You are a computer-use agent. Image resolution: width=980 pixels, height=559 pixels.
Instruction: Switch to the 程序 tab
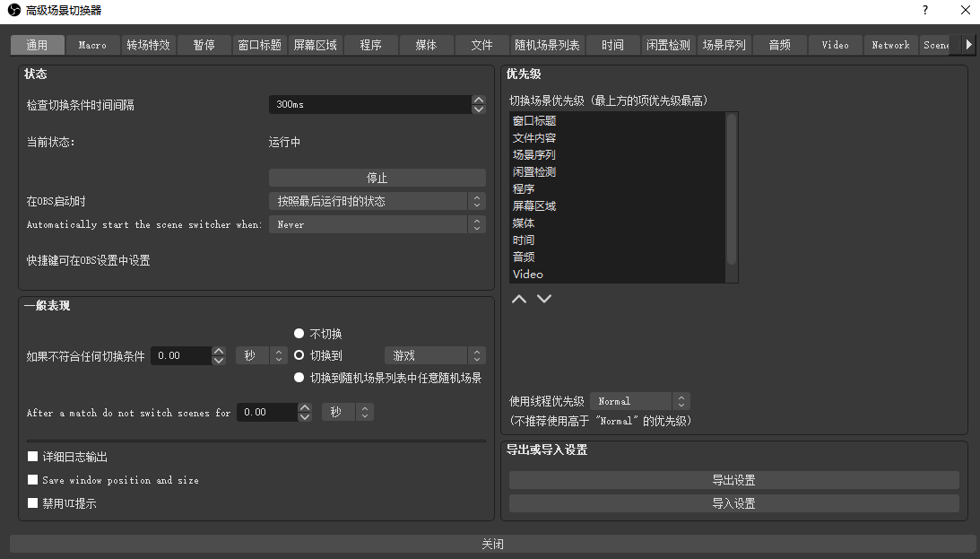click(370, 45)
